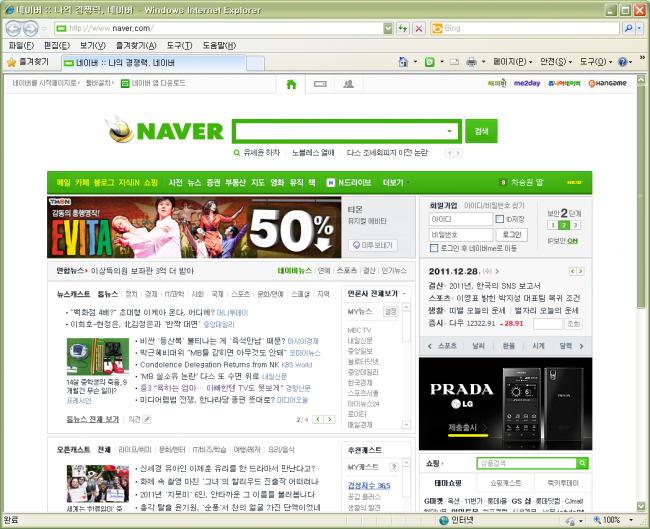This screenshot has height=529, width=650.
Task: Click the Favorites star icon
Action: [x=11, y=62]
